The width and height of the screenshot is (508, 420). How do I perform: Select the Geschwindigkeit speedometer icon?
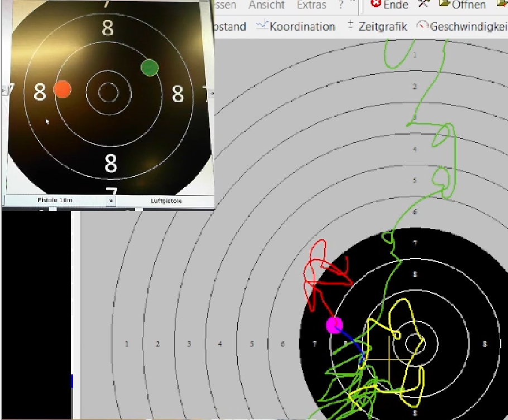(423, 26)
